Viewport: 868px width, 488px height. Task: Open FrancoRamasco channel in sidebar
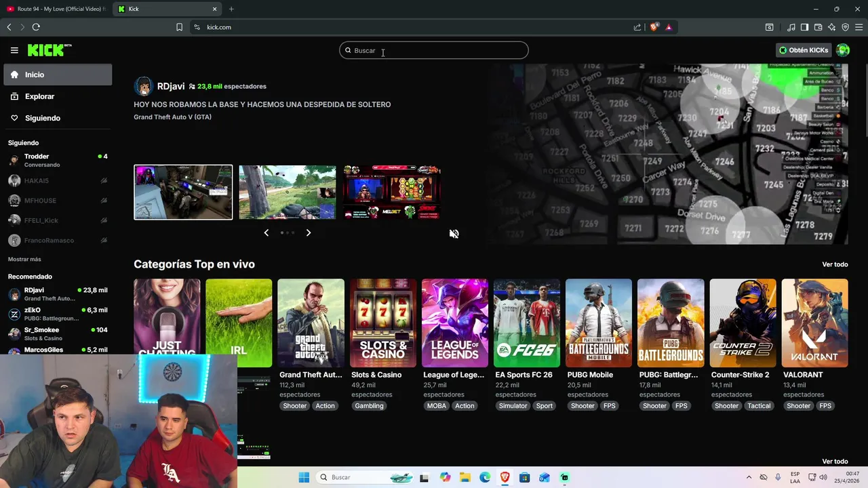click(58, 241)
